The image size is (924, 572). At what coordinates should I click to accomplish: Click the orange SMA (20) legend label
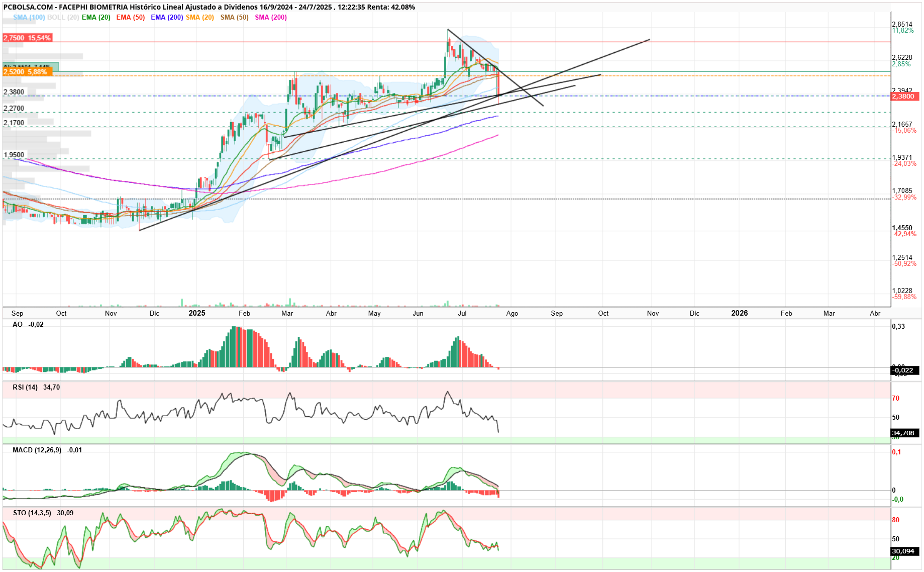click(x=200, y=17)
